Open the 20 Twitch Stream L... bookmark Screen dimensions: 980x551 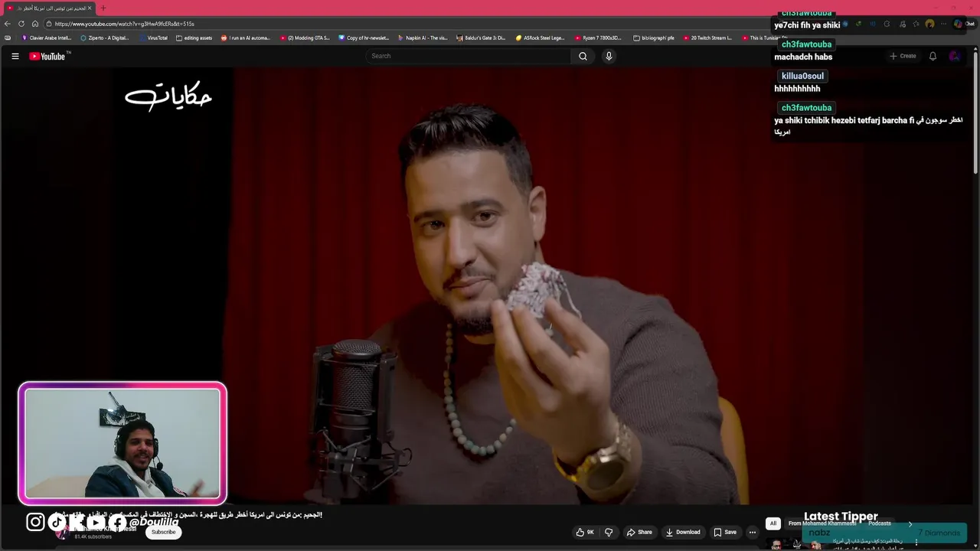[707, 37]
